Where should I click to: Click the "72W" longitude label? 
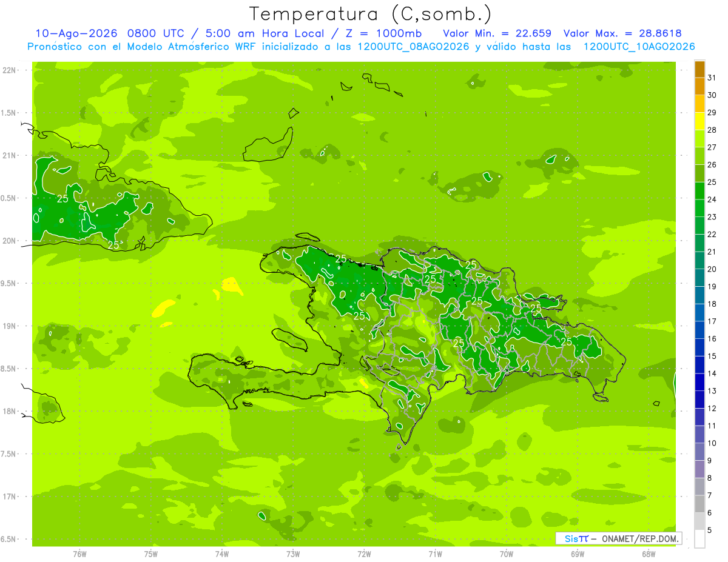[364, 554]
